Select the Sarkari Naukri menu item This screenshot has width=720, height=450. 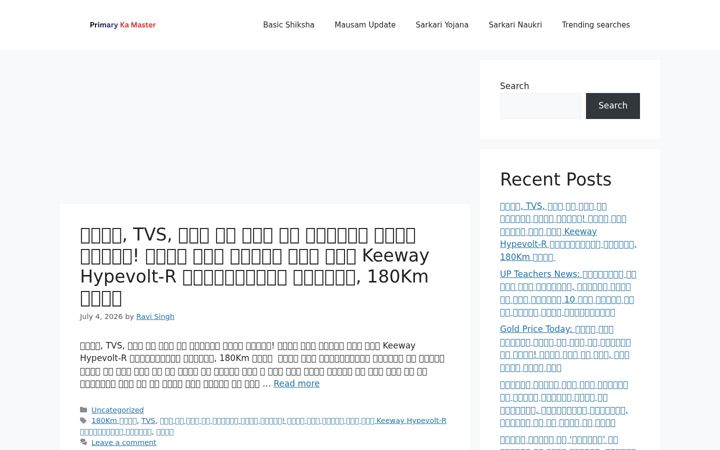pyautogui.click(x=515, y=25)
